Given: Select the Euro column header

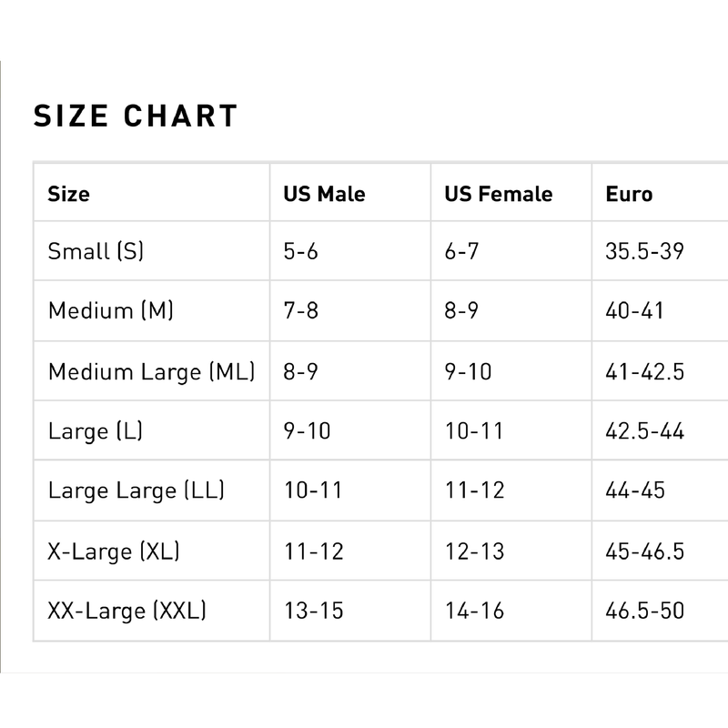Looking at the screenshot, I should coord(629,194).
